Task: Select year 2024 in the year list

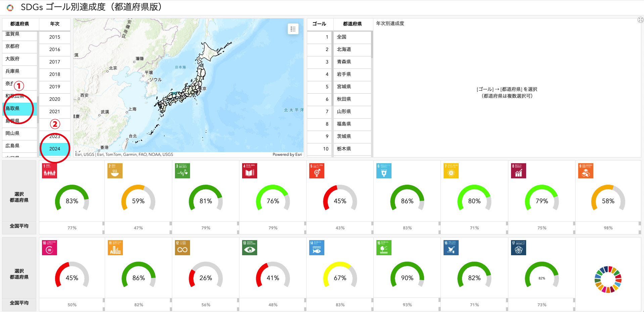Action: coord(55,149)
